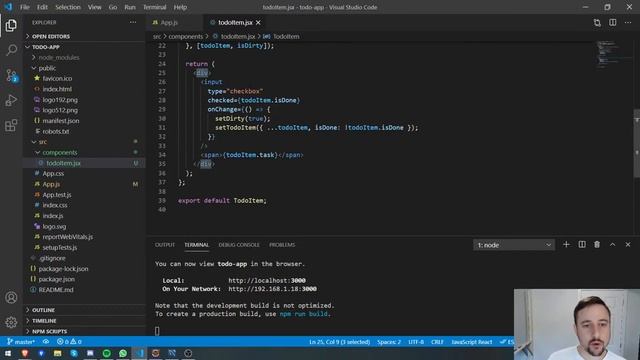
Task: Change JavaScript React language mode
Action: (472, 342)
